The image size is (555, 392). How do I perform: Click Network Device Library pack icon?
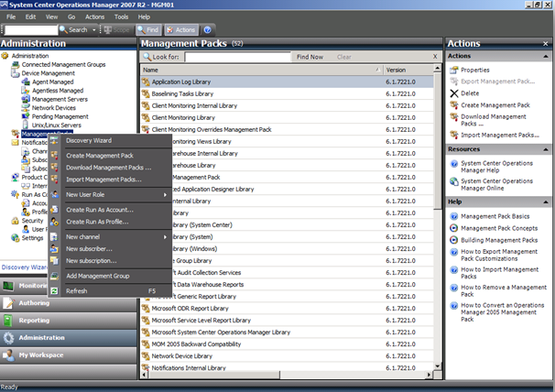tap(146, 356)
